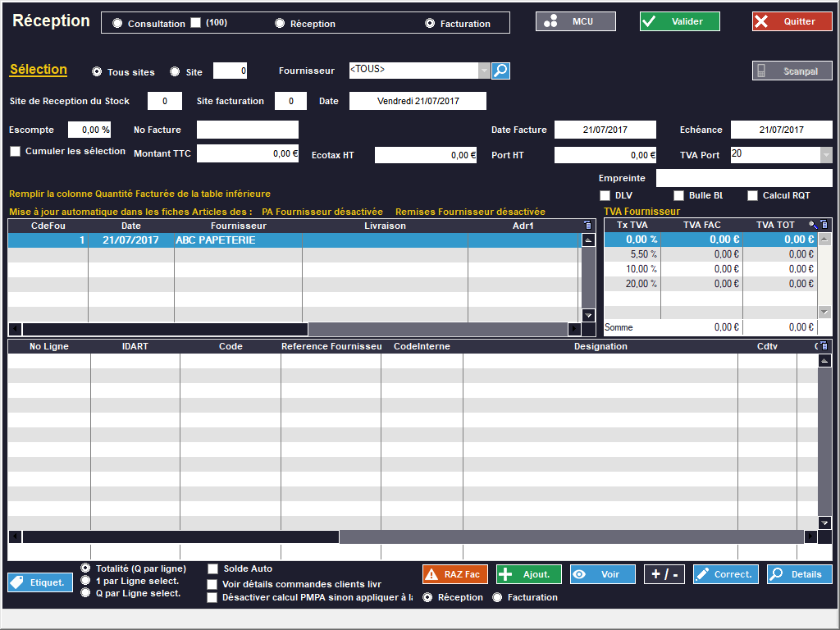840x630 pixels.
Task: Open the TVA Port dropdown
Action: (x=825, y=155)
